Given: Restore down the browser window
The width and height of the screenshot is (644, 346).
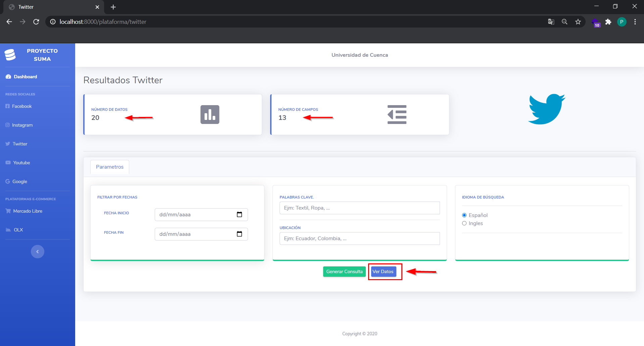Looking at the screenshot, I should [615, 6].
